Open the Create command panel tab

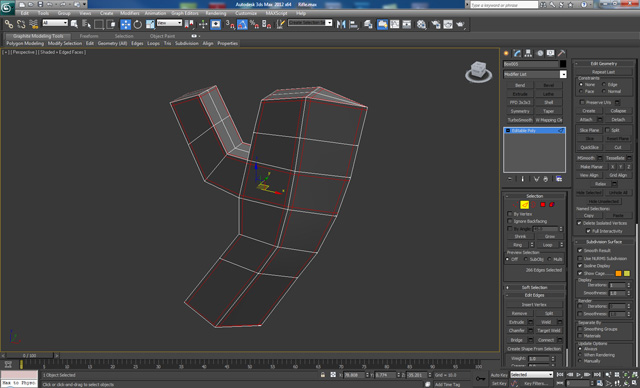507,53
